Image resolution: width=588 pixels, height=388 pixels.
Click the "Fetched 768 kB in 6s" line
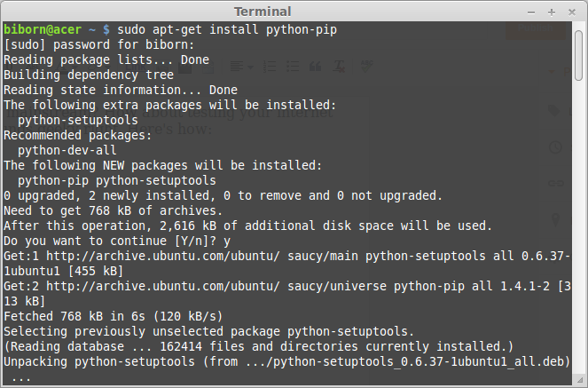coord(114,316)
